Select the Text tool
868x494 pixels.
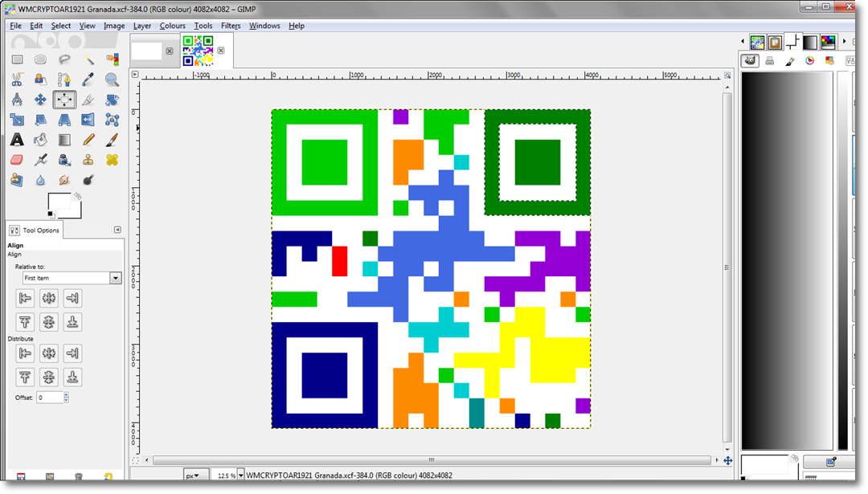(x=17, y=140)
